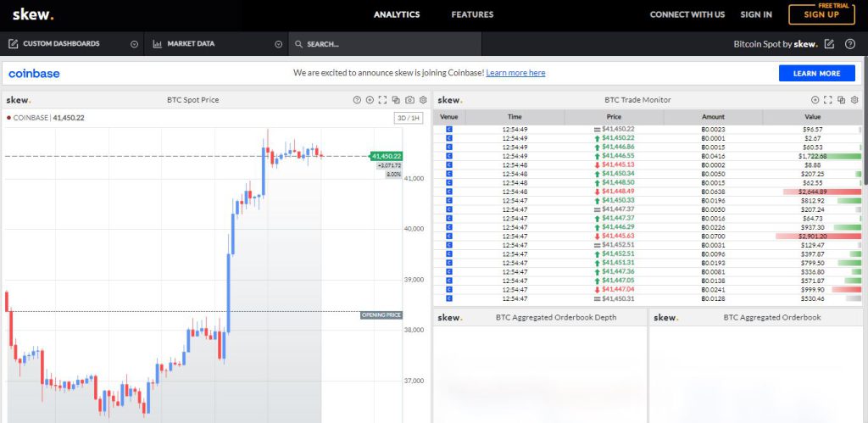868x423 pixels.
Task: Click the red down arrow next to $41,448.49
Action: [x=598, y=192]
